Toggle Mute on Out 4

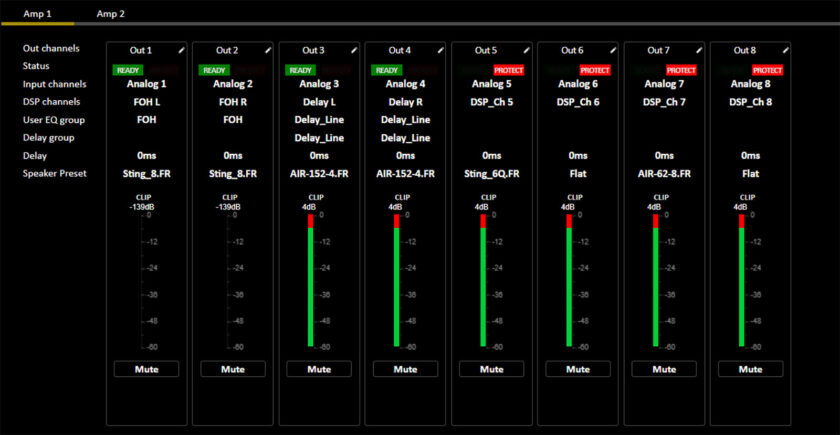tap(405, 369)
